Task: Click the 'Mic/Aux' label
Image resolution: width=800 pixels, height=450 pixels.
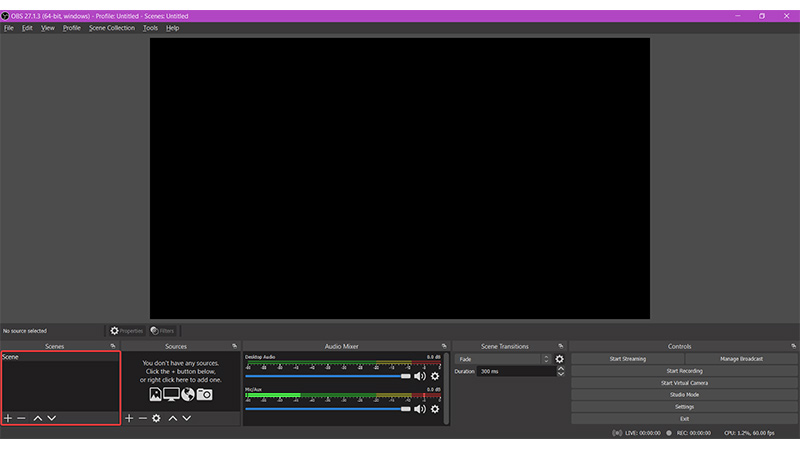Action: click(x=254, y=389)
